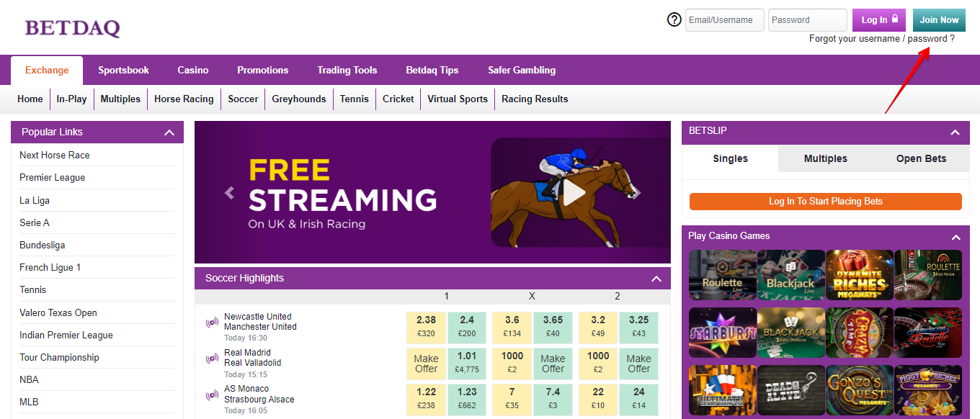Click Log In To Start Placing Bets
The width and height of the screenshot is (980, 419).
coord(826,202)
